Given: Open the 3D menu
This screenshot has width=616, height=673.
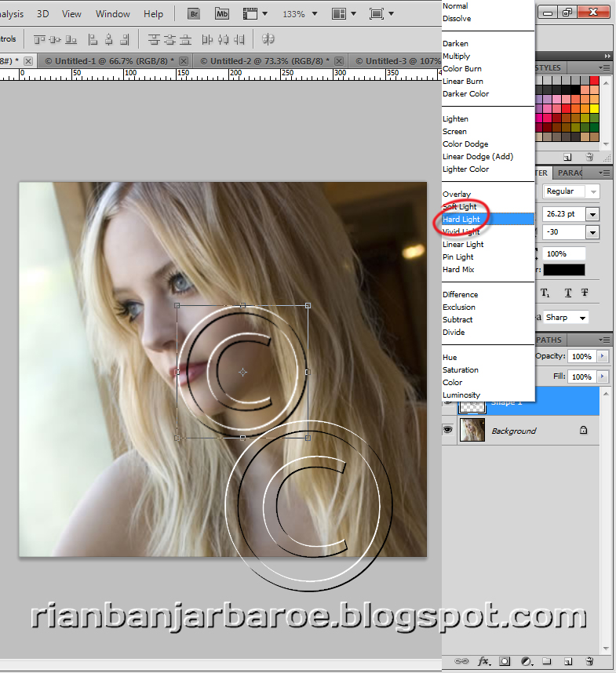Looking at the screenshot, I should point(42,14).
